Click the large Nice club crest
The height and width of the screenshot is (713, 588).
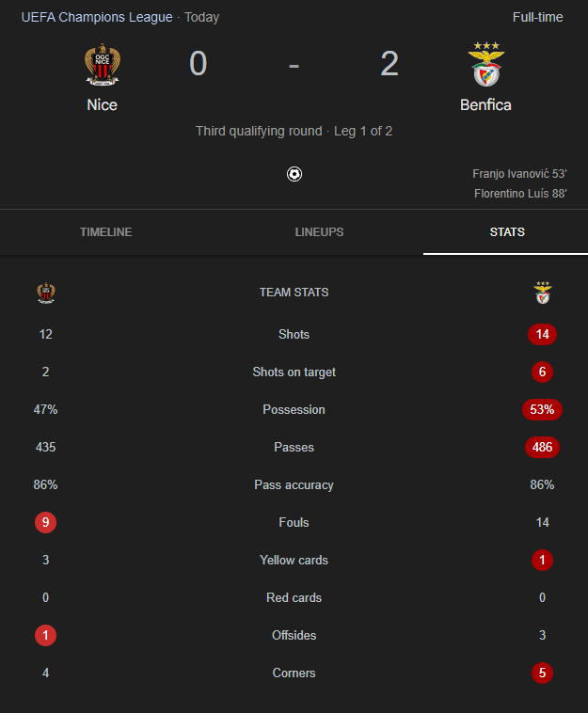(x=103, y=64)
